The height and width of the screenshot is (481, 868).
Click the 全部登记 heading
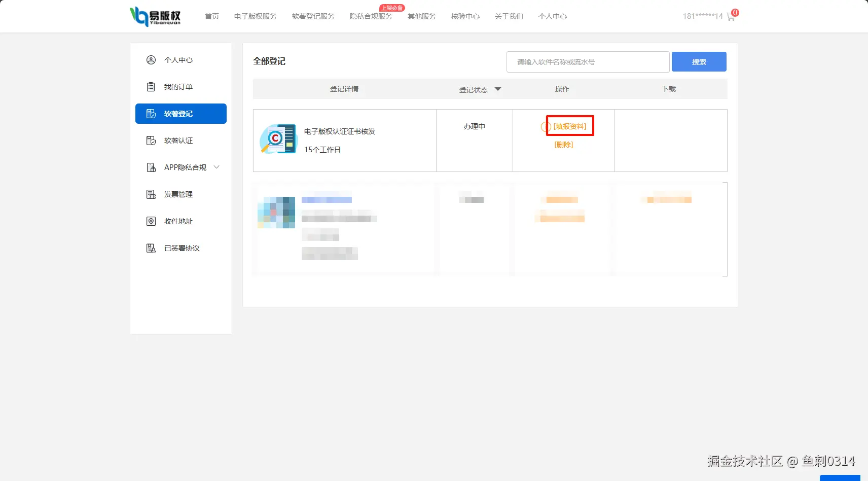269,61
